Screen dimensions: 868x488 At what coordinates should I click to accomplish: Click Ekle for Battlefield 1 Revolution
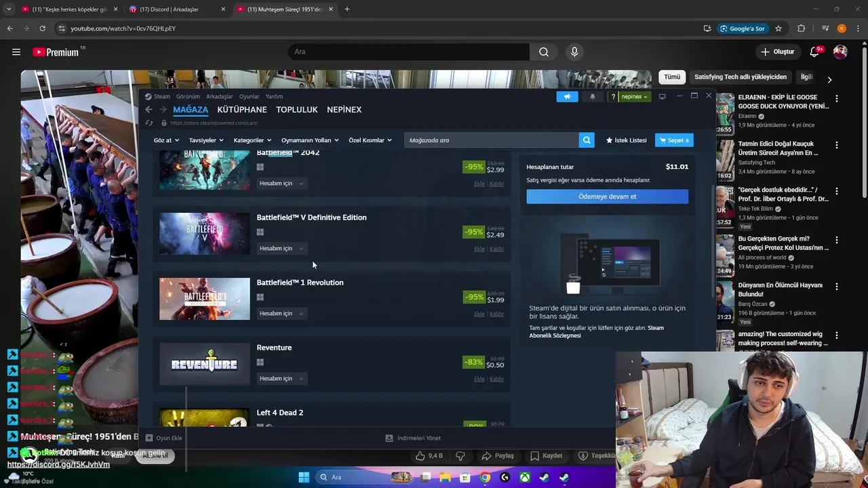pos(479,314)
